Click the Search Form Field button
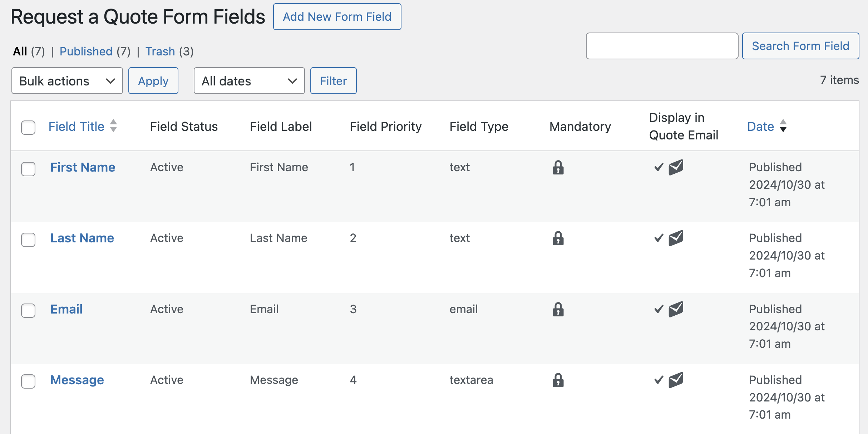 pyautogui.click(x=800, y=46)
